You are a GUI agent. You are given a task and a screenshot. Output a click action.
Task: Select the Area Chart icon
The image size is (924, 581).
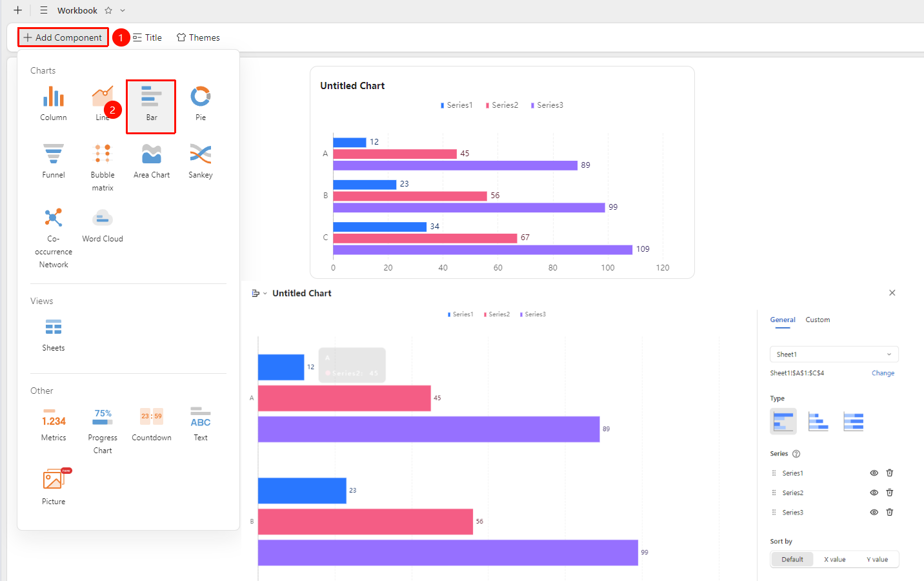(152, 161)
